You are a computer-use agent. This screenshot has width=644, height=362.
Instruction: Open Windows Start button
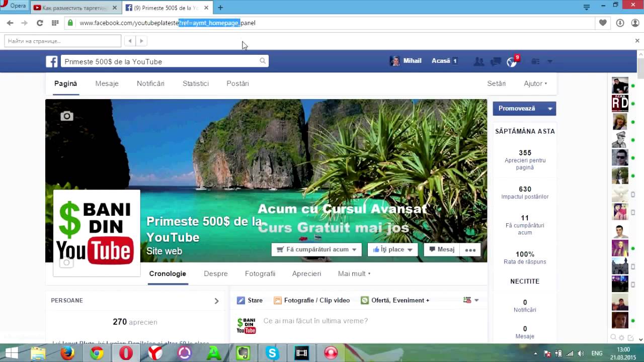click(x=11, y=353)
